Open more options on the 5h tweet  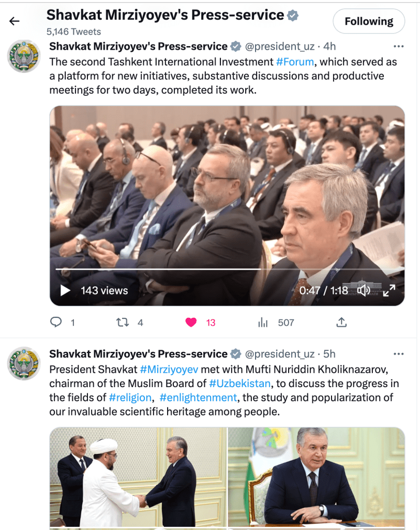(399, 354)
